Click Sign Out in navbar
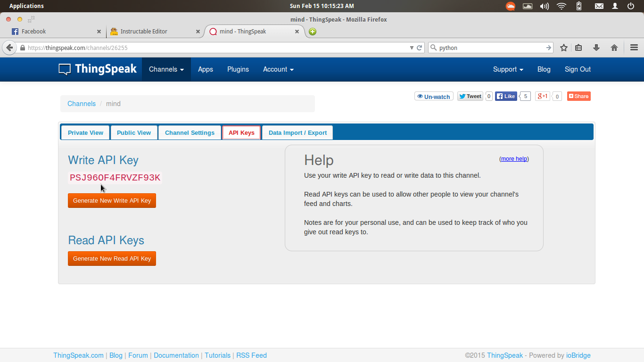644x362 pixels. point(578,69)
